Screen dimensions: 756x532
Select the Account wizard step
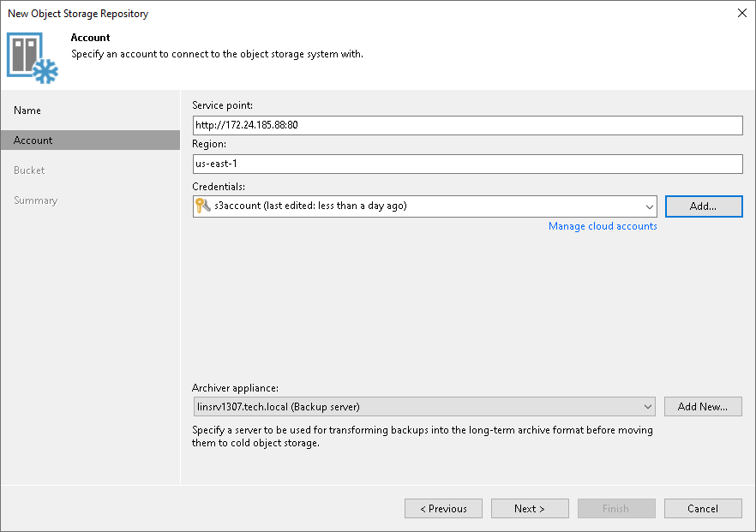tap(91, 140)
